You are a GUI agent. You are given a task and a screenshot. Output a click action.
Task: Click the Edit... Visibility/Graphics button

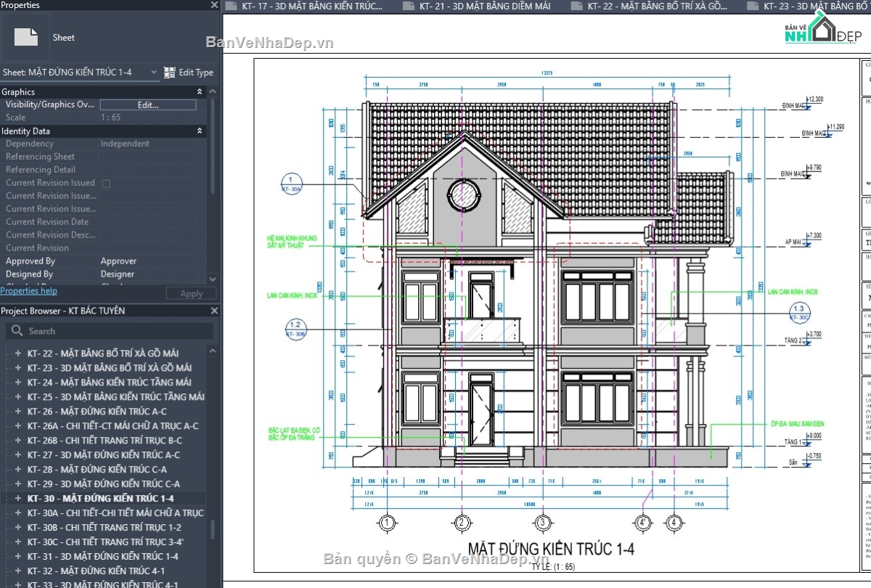[x=148, y=105]
